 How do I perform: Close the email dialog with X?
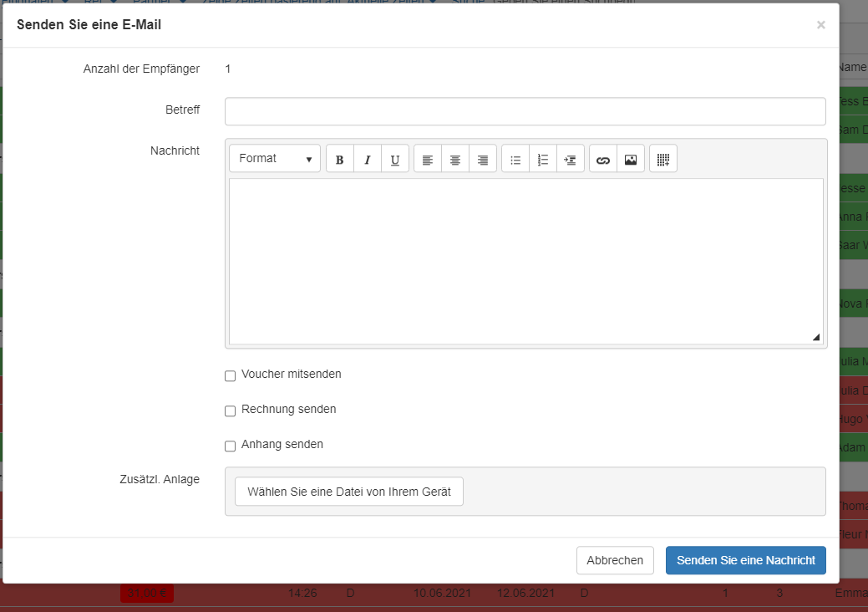coord(821,25)
